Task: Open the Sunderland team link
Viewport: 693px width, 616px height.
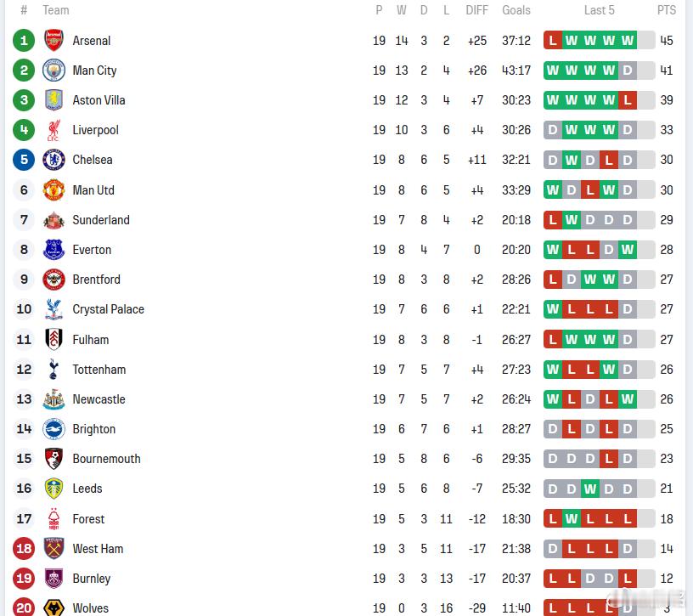Action: 101,220
